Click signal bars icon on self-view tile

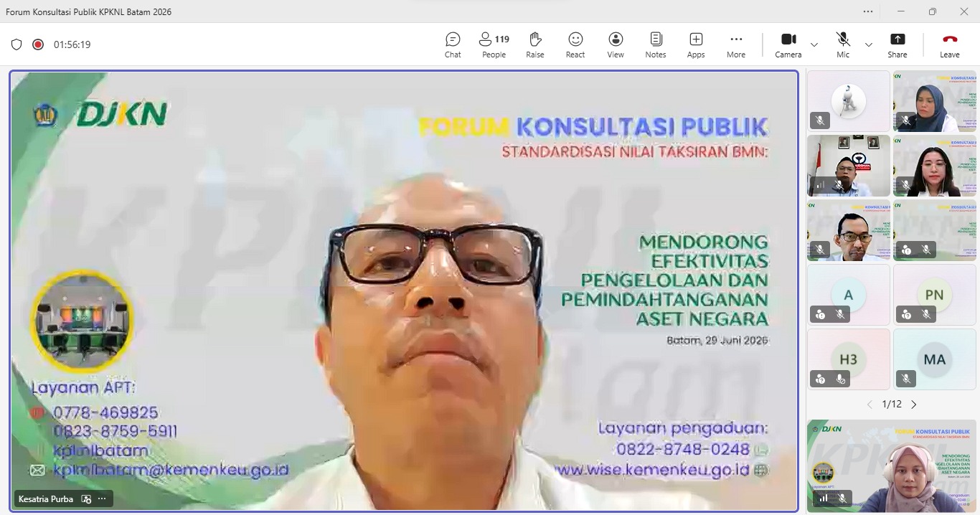coord(823,498)
